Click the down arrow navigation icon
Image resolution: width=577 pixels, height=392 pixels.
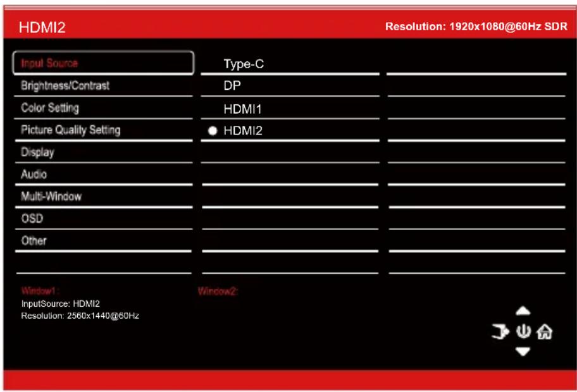click(x=523, y=352)
